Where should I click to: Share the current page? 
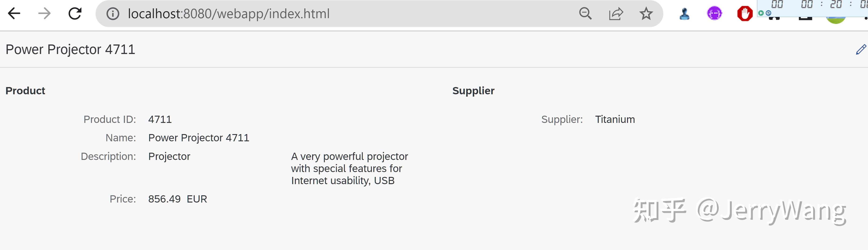(x=616, y=14)
